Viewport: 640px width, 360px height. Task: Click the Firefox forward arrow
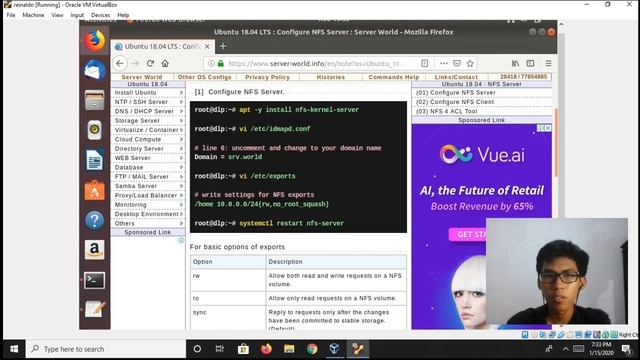pyautogui.click(x=136, y=63)
